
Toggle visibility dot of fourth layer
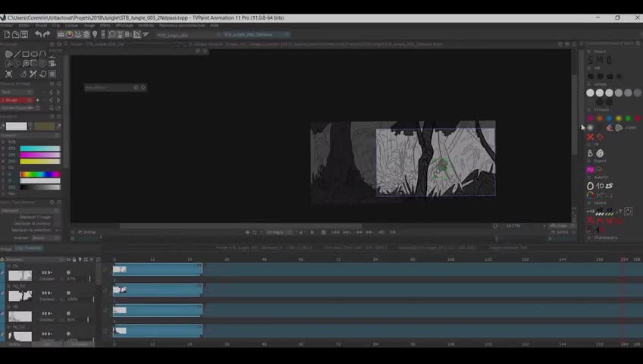68,334
